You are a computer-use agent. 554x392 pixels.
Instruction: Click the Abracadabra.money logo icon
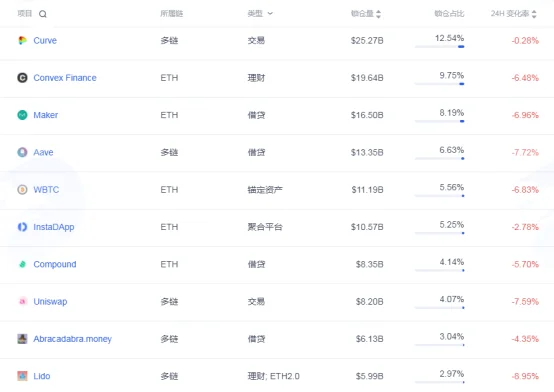(x=22, y=339)
